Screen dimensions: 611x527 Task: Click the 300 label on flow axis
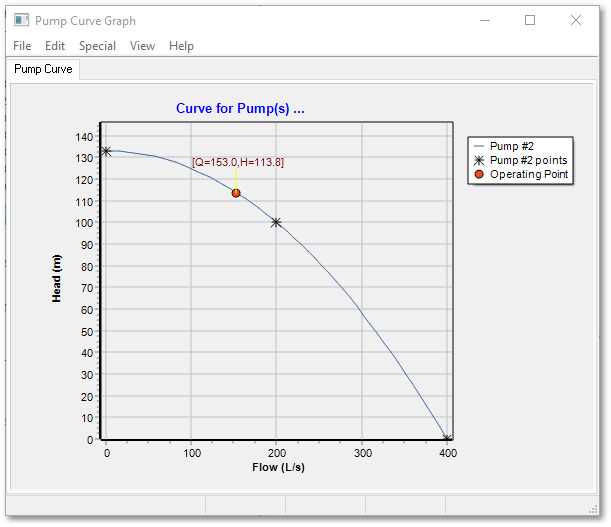click(x=362, y=453)
